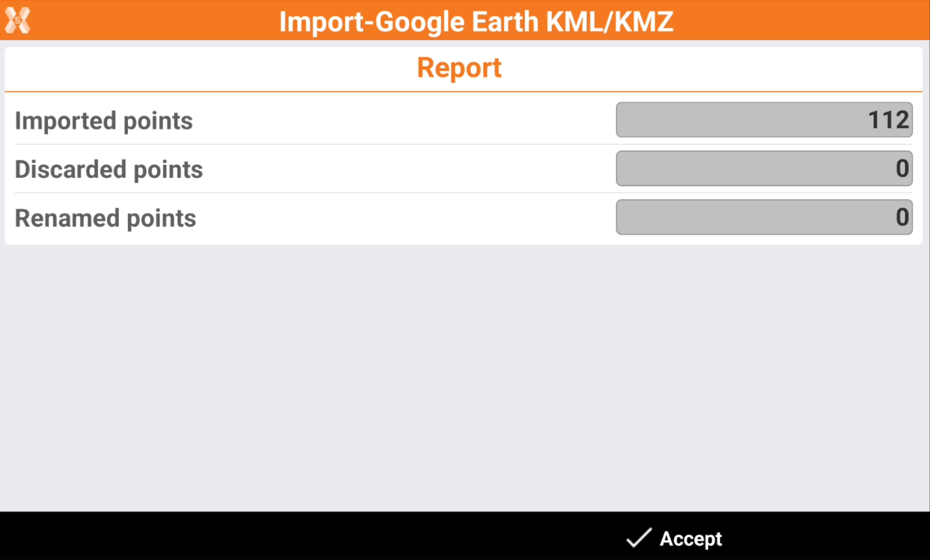Click the Imported points label

click(x=104, y=121)
